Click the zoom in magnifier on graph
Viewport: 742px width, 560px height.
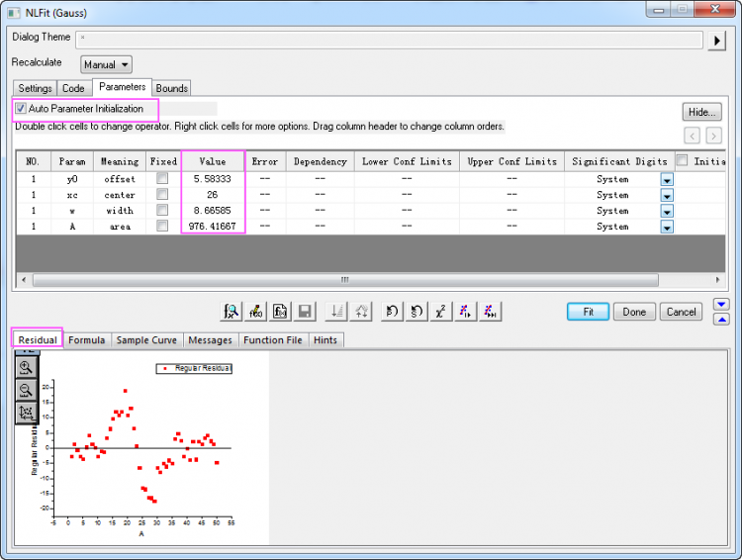point(26,367)
